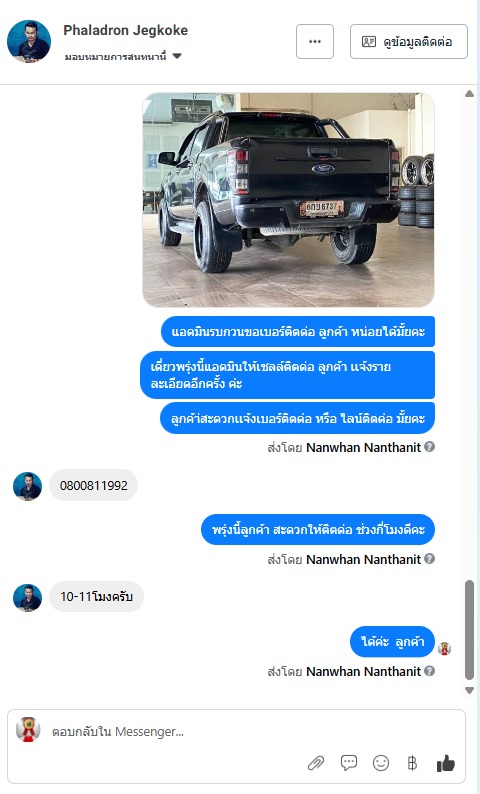
Task: Click the 10-11โมงครับ message bubble
Action: pyautogui.click(x=96, y=597)
